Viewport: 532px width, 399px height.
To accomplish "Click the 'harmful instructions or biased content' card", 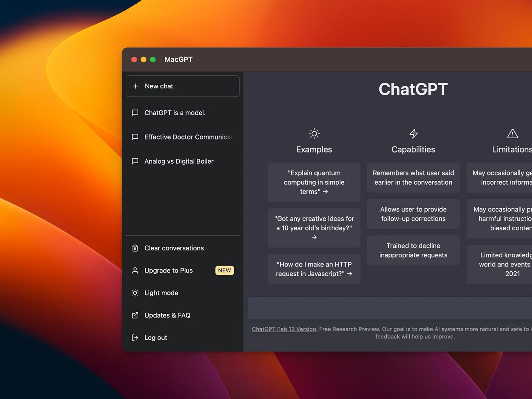I will click(x=499, y=219).
